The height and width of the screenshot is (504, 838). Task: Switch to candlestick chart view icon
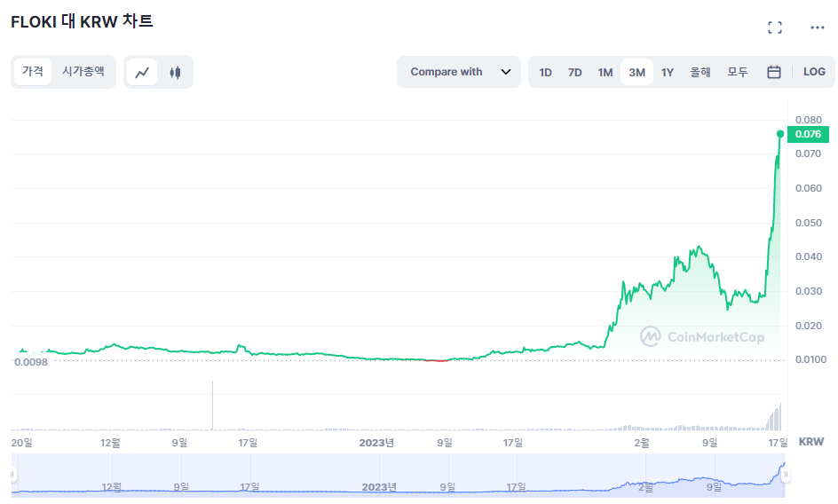tap(175, 72)
